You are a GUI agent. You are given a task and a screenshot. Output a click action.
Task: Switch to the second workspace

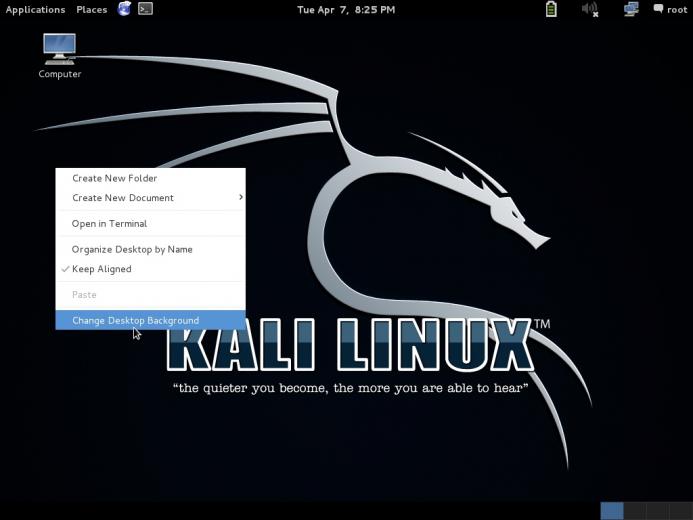(635, 511)
